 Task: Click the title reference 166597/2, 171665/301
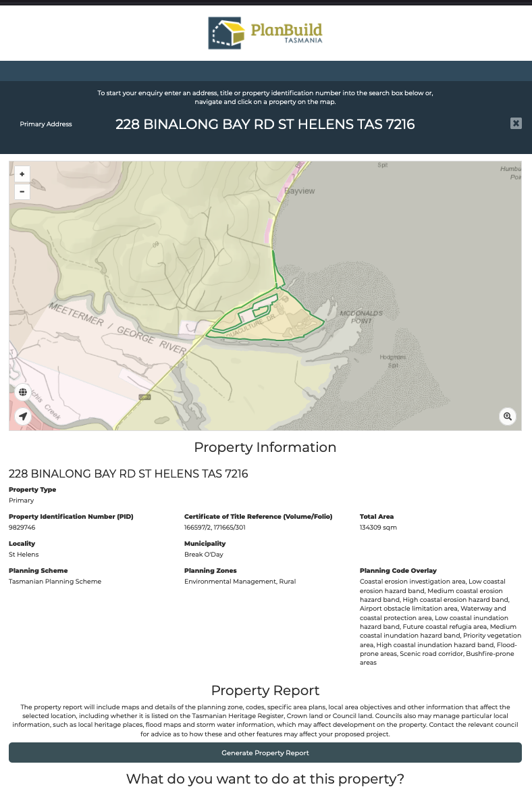click(215, 528)
